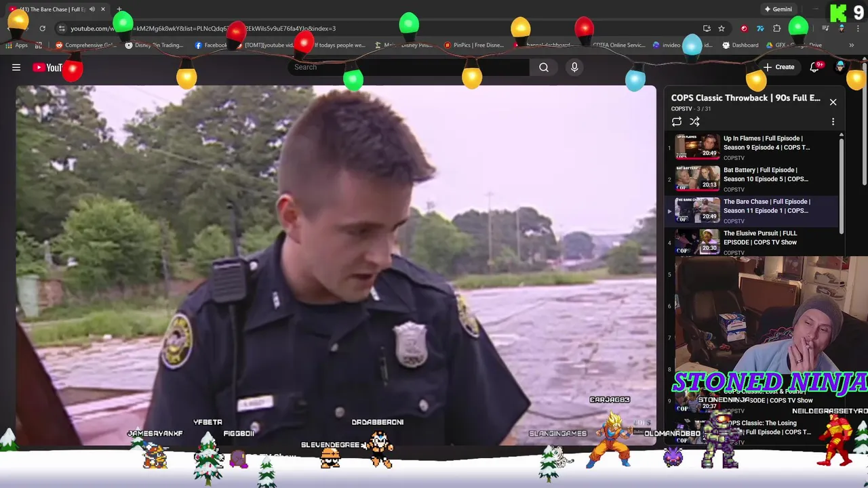
Task: Click the Gemini button
Action: 778,9
